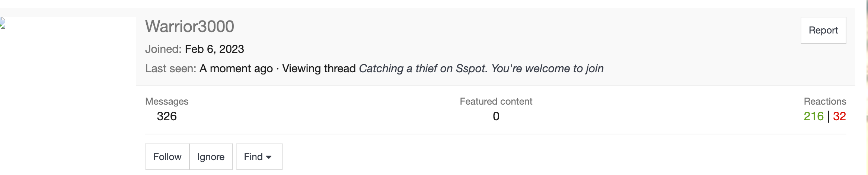Click the Reactions label
Image resolution: width=868 pixels, height=175 pixels.
coord(825,101)
